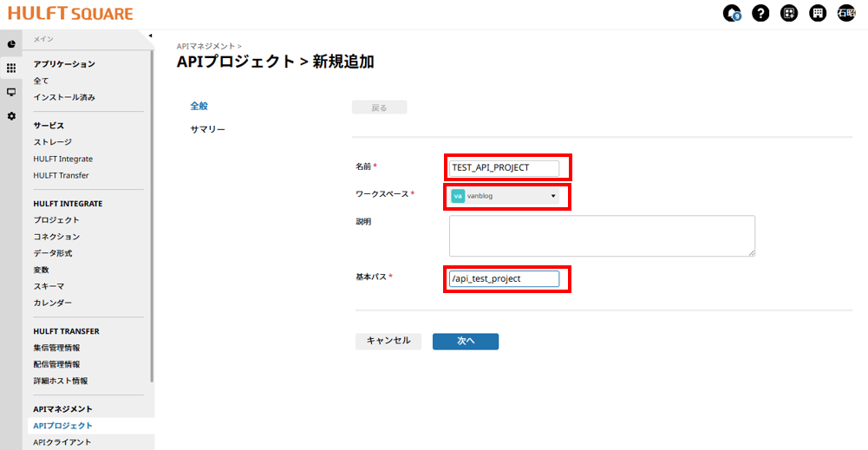Open the notifications bell with badge
Viewport: 868px width, 450px height.
point(732,13)
